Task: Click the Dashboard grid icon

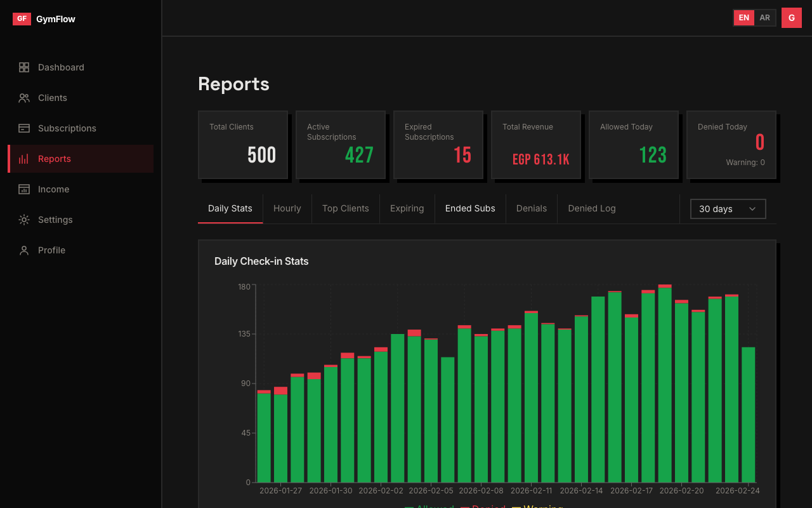Action: (x=24, y=67)
